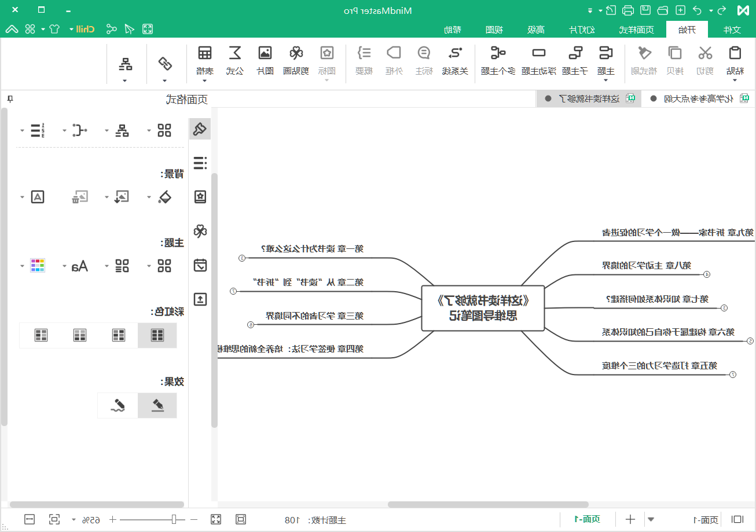Open the export upload side panel tab

[x=200, y=299]
